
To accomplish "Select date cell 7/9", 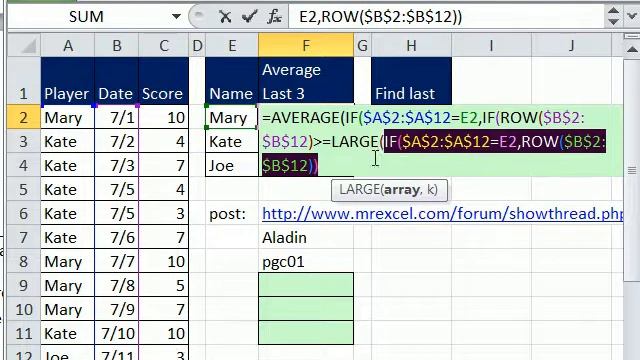I will [117, 309].
